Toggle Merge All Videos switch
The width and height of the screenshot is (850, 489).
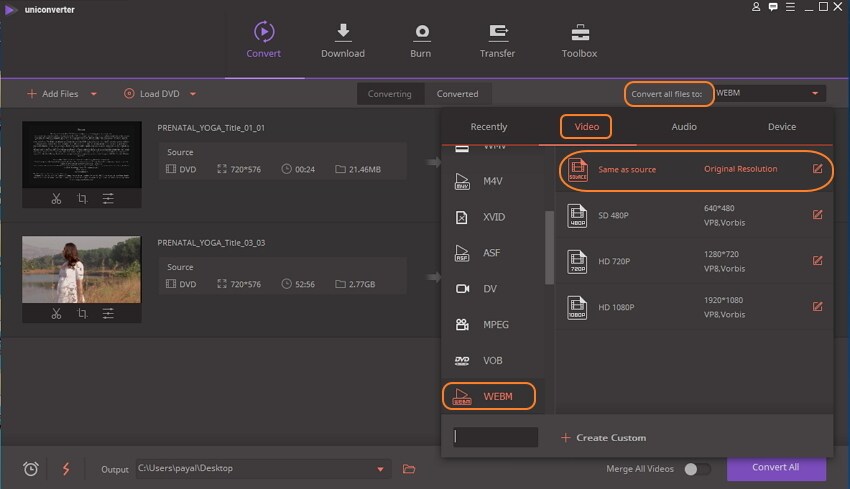pyautogui.click(x=697, y=469)
